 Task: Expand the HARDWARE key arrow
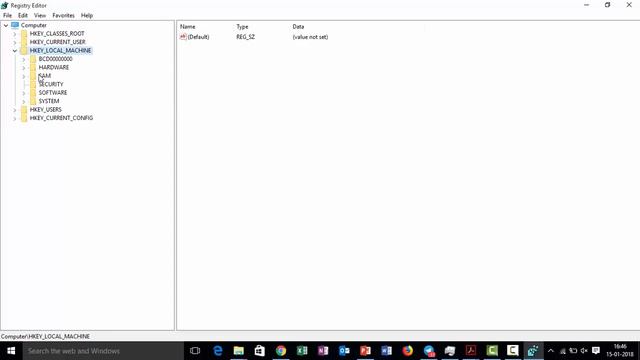pos(24,68)
